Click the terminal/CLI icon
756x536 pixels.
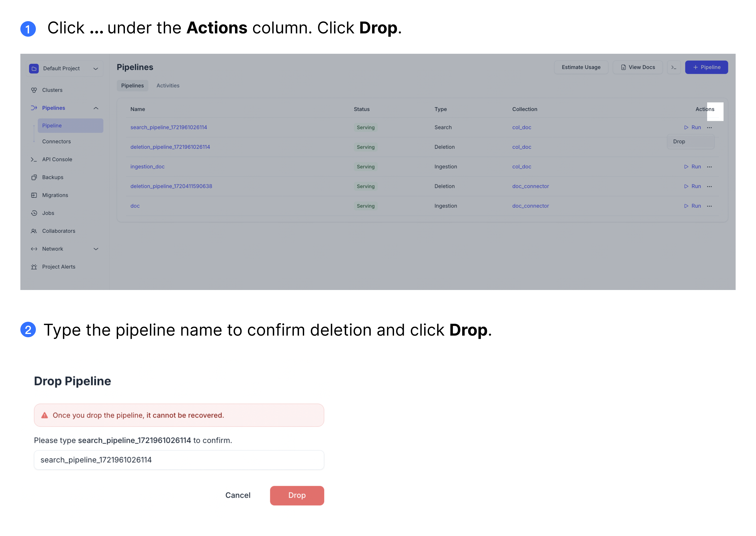tap(674, 67)
